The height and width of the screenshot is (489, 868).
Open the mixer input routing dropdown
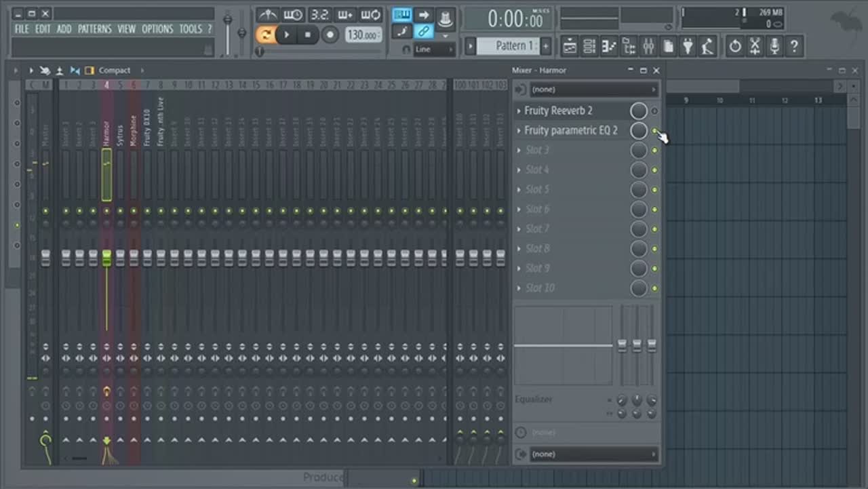pyautogui.click(x=593, y=90)
